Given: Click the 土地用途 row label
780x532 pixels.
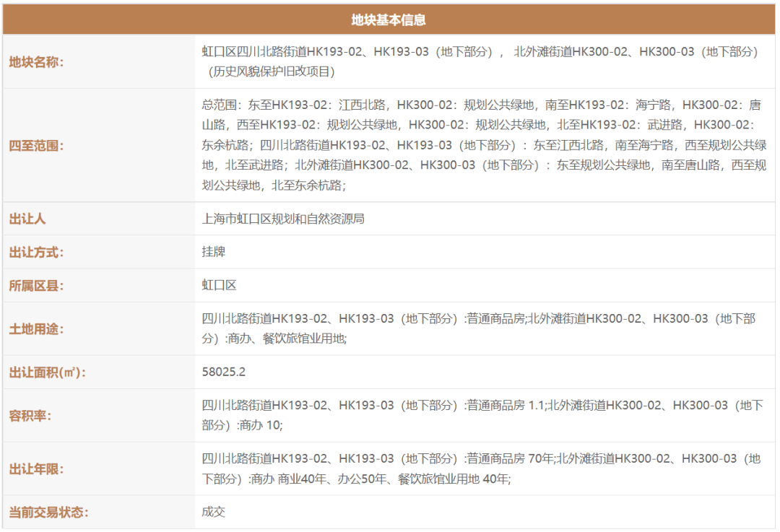Looking at the screenshot, I should point(37,329).
